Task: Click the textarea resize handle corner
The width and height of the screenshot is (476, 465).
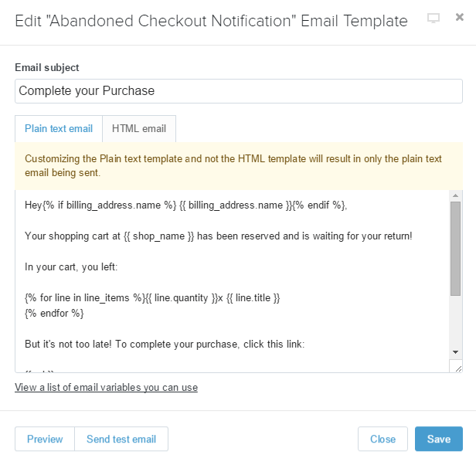Action: [x=457, y=368]
